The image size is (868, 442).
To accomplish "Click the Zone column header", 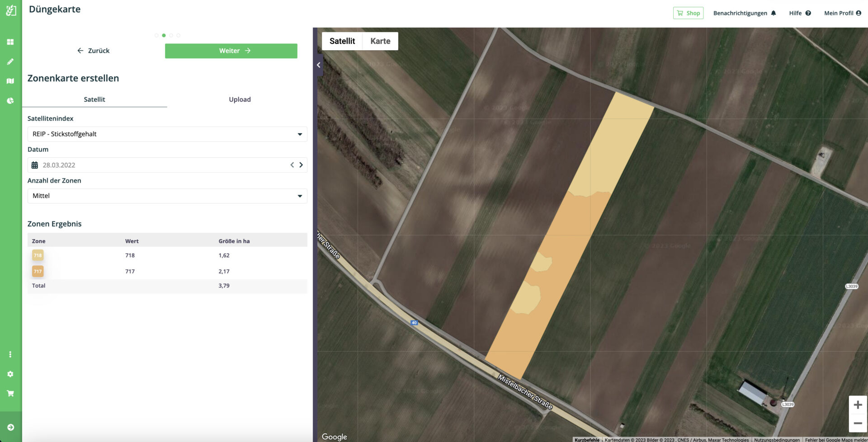I will click(39, 241).
